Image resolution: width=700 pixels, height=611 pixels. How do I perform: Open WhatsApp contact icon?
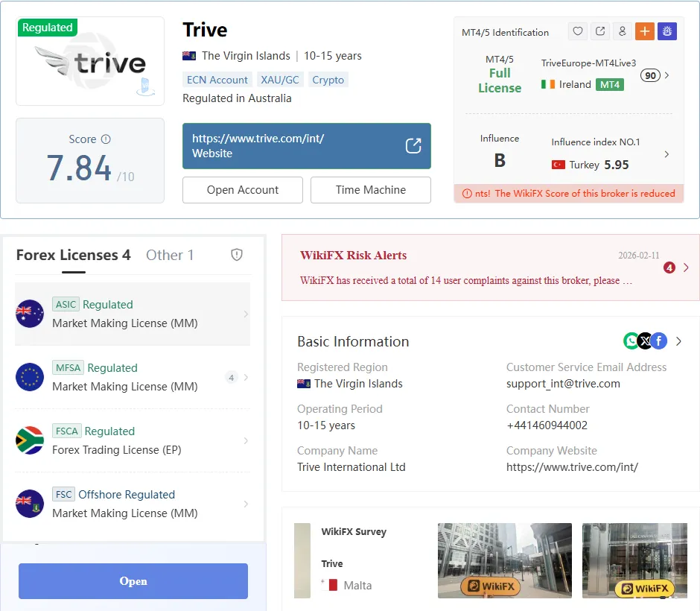(631, 341)
